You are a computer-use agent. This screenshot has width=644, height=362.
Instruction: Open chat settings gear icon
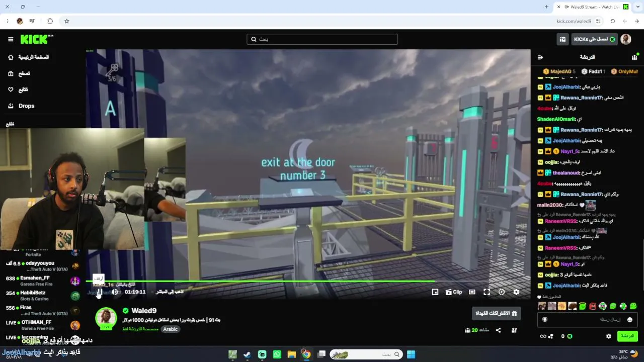[608, 336]
